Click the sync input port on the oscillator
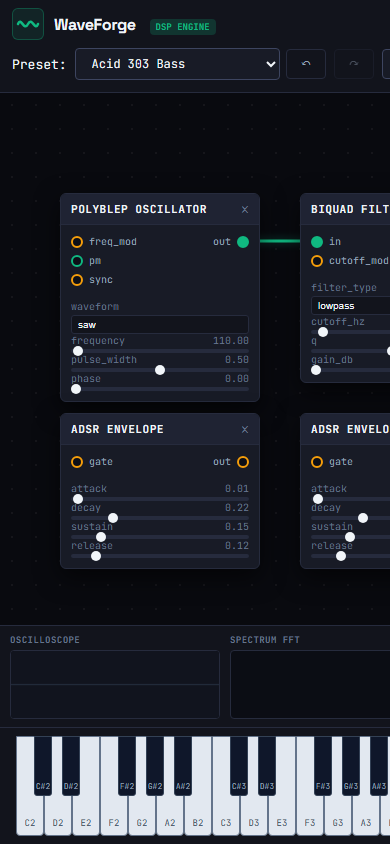This screenshot has width=390, height=844. pos(77,280)
